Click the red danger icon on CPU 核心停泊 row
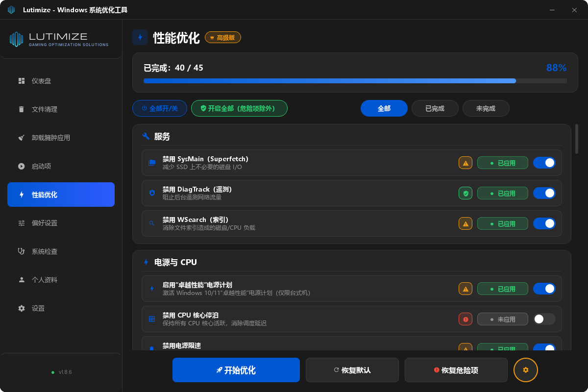588x392 pixels. pos(465,319)
